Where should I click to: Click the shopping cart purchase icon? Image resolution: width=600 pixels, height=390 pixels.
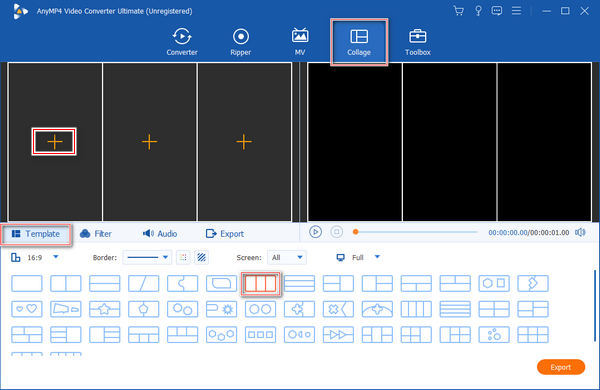[458, 11]
